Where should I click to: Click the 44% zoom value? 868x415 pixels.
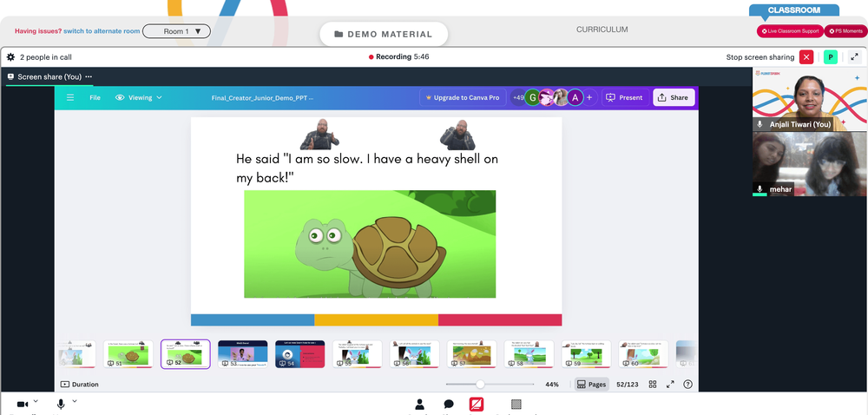pos(552,384)
